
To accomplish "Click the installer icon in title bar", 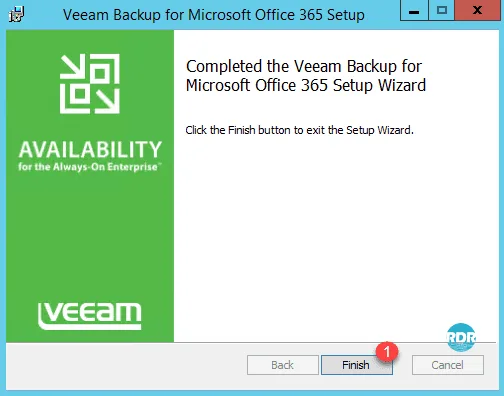I will 16,14.
